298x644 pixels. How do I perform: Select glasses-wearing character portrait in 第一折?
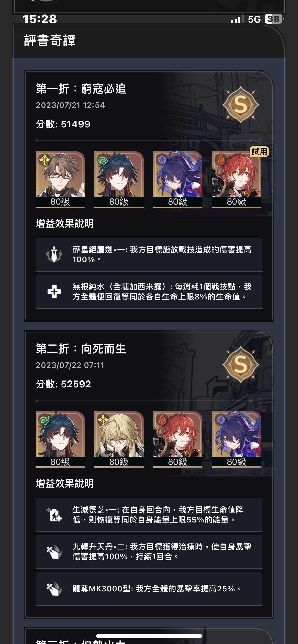(x=60, y=180)
